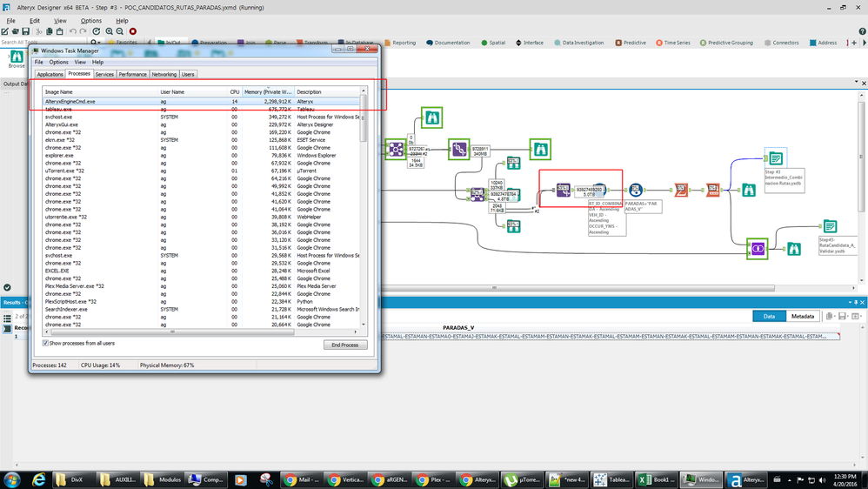Open Excel Book1 from the Windows taskbar
868x489 pixels.
point(655,479)
